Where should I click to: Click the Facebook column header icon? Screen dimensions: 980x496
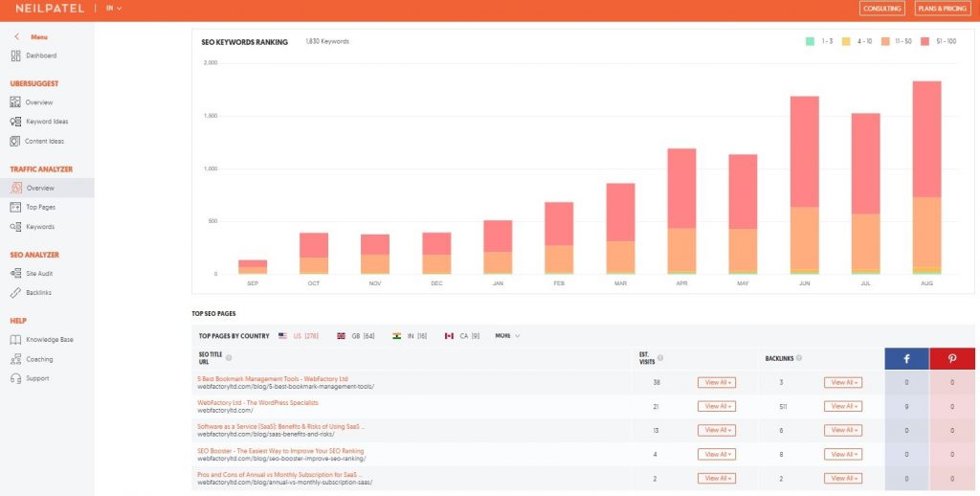(906, 358)
